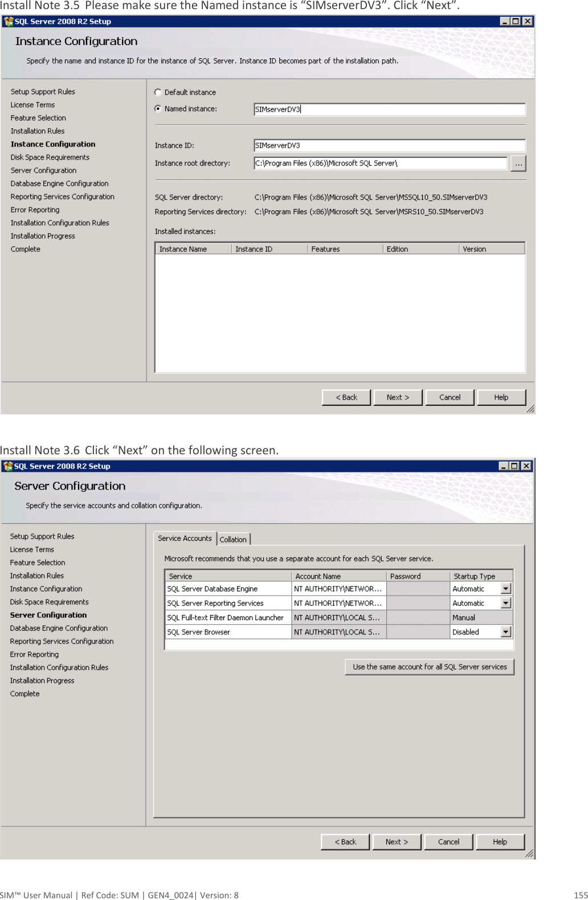
Task: Click the Instance ID text field
Action: click(390, 145)
